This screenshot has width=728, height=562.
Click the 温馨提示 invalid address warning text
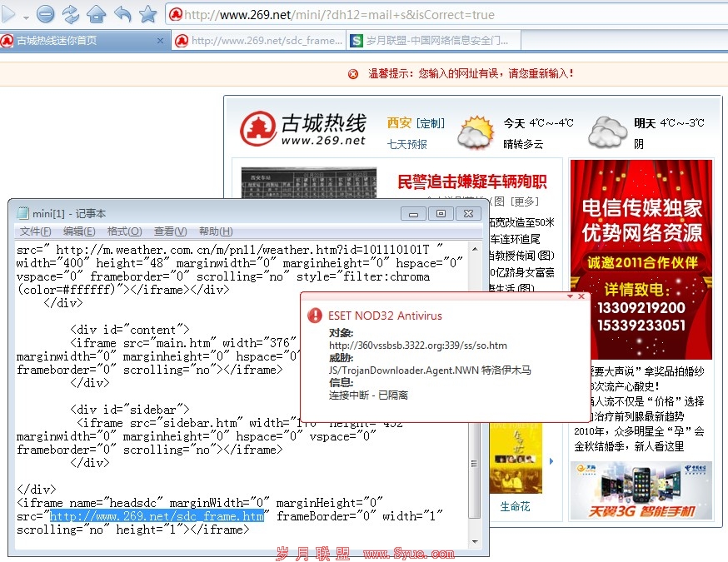pos(471,73)
